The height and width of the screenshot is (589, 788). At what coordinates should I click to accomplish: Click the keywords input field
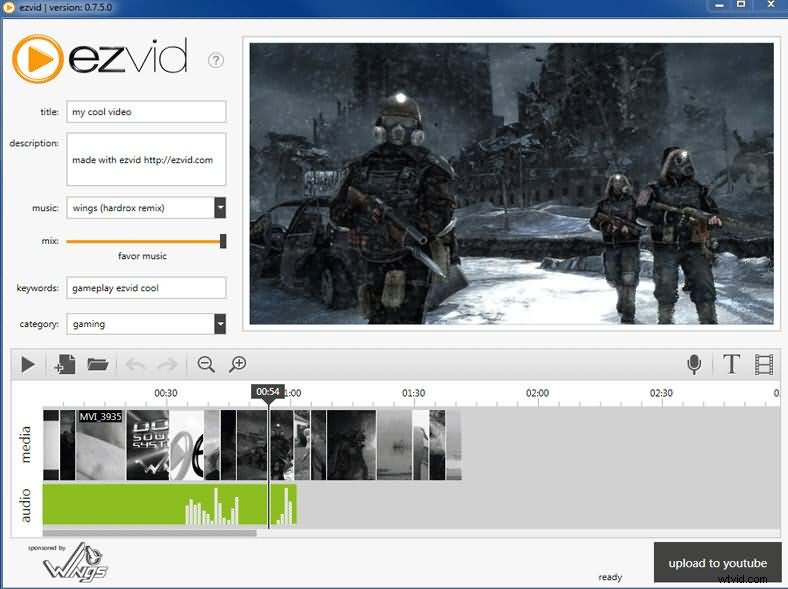click(x=146, y=288)
